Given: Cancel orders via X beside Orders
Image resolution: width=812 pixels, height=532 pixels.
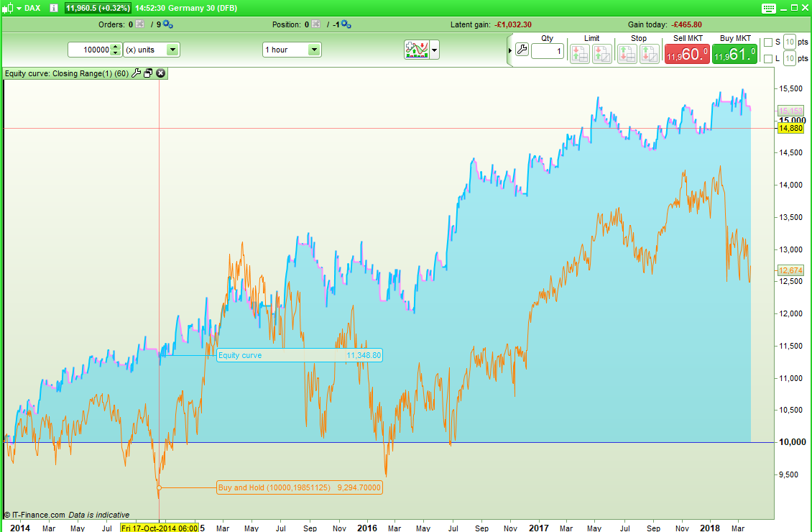Looking at the screenshot, I should 140,24.
